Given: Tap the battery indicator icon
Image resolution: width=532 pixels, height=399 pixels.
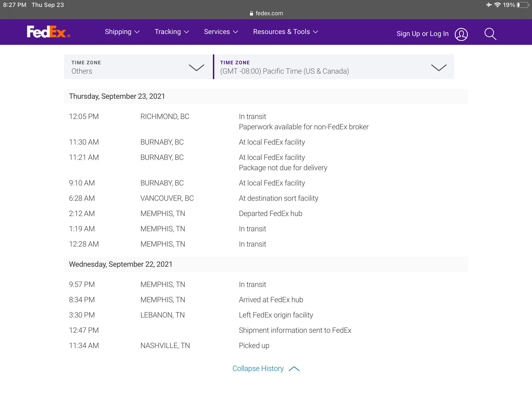Looking at the screenshot, I should click(523, 5).
